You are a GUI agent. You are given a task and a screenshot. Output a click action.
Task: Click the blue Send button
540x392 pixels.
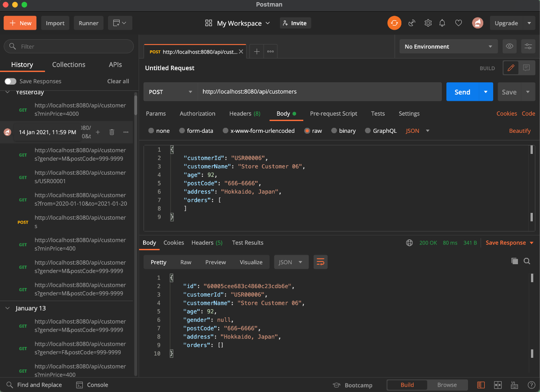[462, 92]
